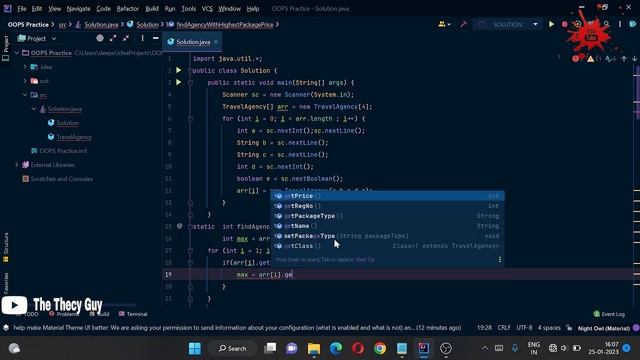Open the Problems tool window
The height and width of the screenshot is (360, 640).
pos(64,314)
